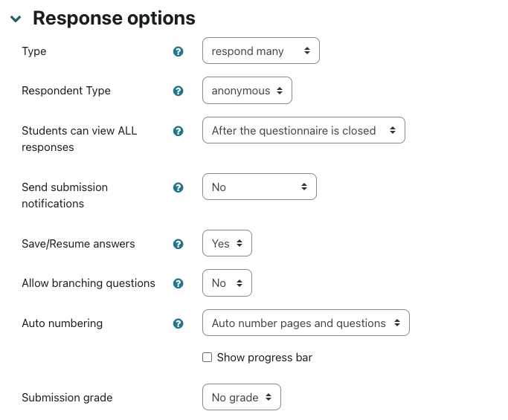Expand the Students can view responses dropdown
Viewport: 508px width, 420px height.
(303, 131)
